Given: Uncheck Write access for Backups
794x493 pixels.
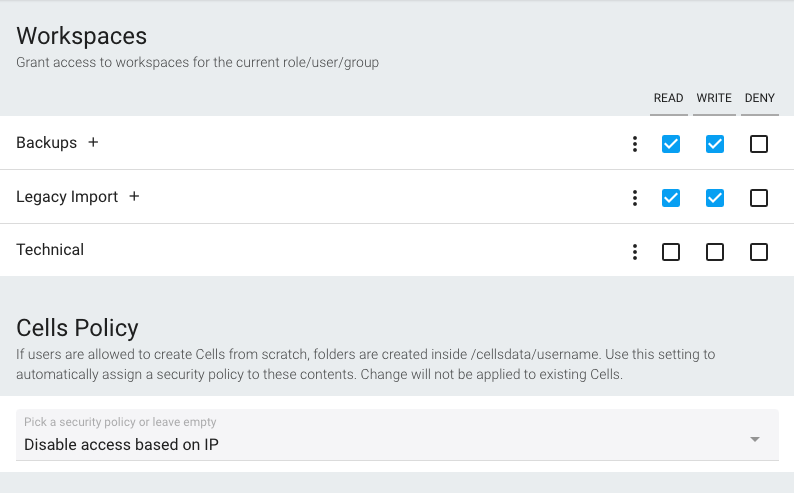Looking at the screenshot, I should (x=715, y=144).
